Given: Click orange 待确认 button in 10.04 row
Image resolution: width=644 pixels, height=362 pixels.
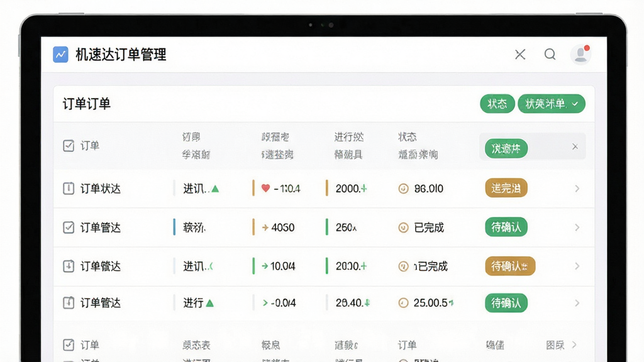Looking at the screenshot, I should point(510,266).
